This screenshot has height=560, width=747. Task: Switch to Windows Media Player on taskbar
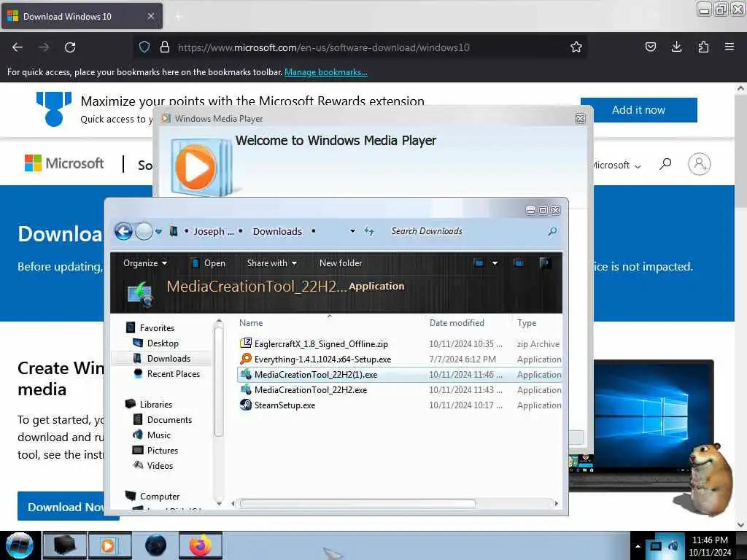109,545
